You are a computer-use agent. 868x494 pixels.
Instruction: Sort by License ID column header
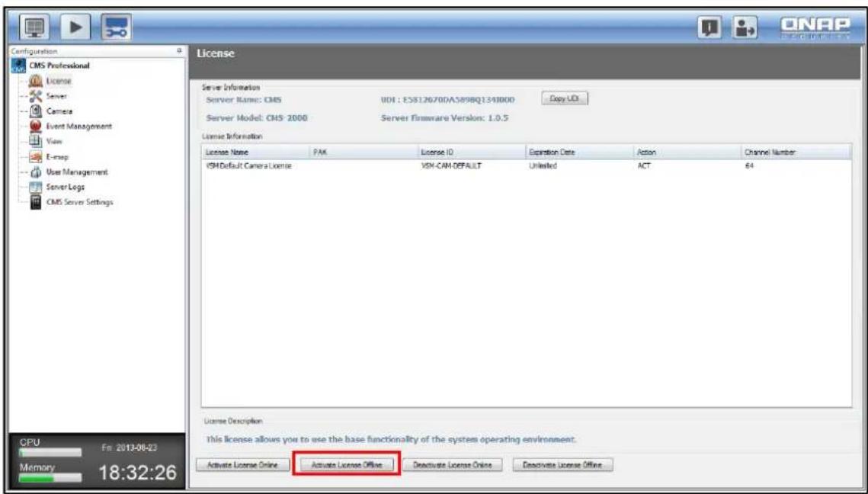472,152
